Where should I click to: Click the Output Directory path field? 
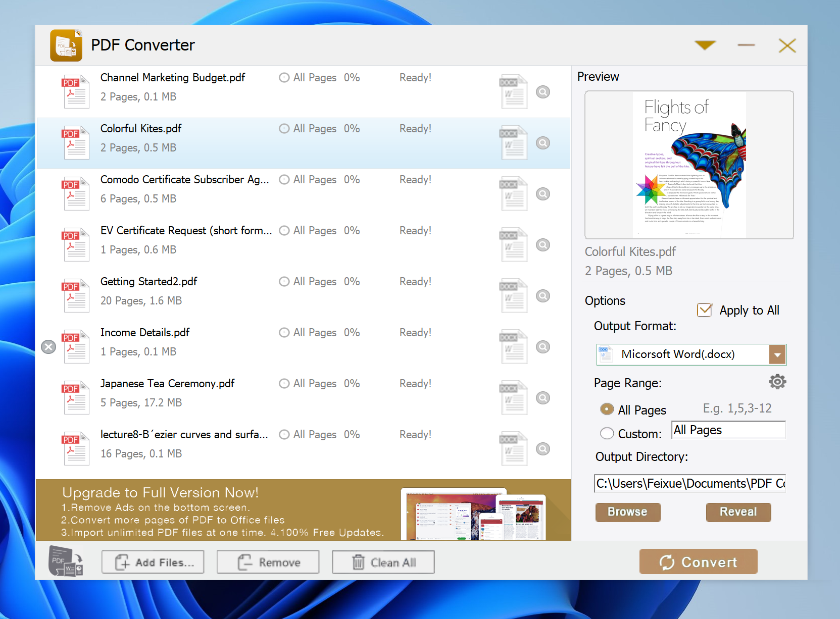pos(690,483)
